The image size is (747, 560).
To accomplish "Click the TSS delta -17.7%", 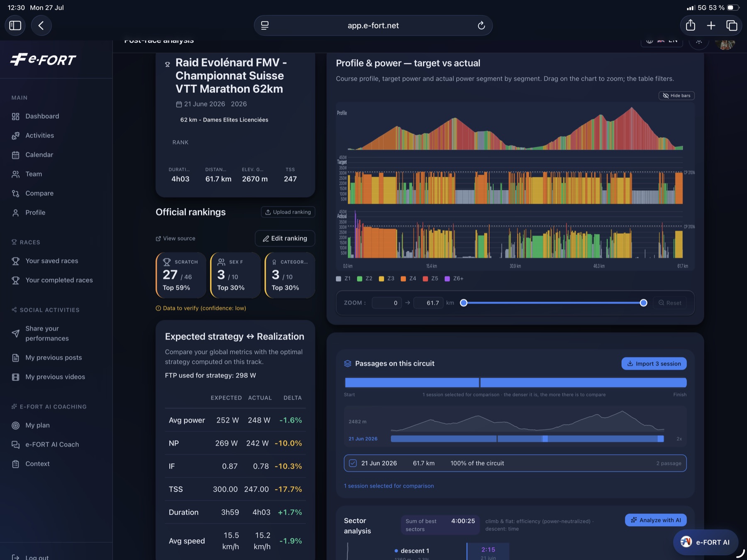I will click(288, 489).
